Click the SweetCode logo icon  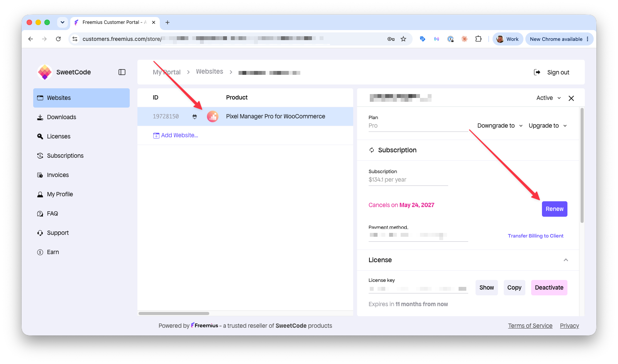(x=45, y=72)
